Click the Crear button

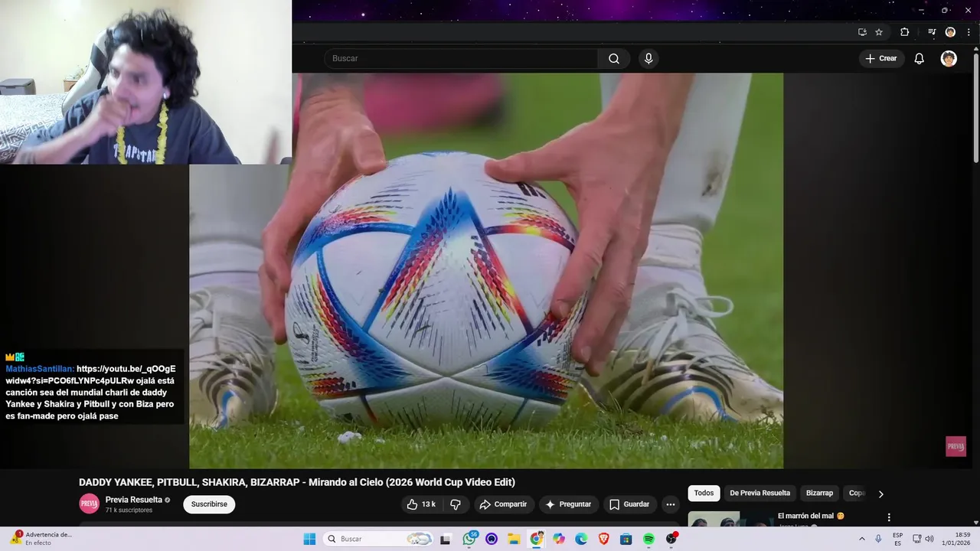coord(881,59)
